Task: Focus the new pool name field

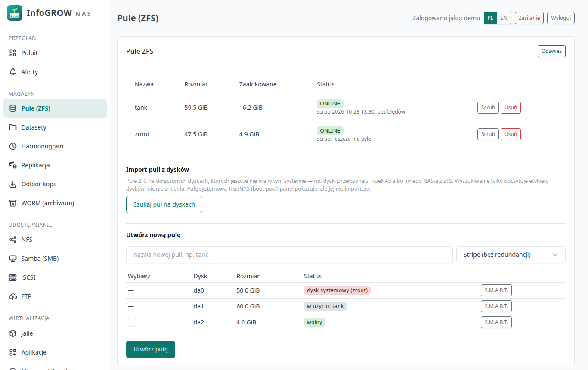Action: [289, 255]
